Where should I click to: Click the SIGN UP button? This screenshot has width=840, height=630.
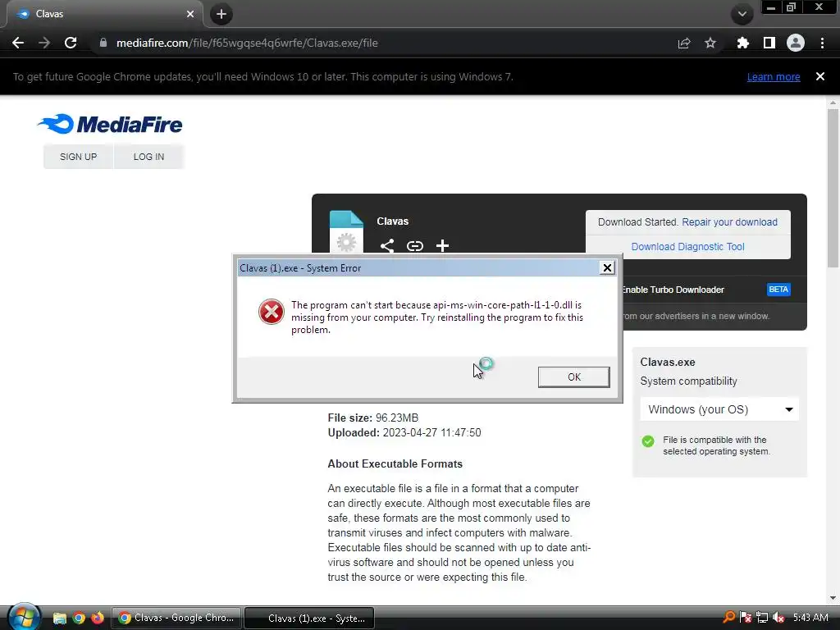[78, 157]
